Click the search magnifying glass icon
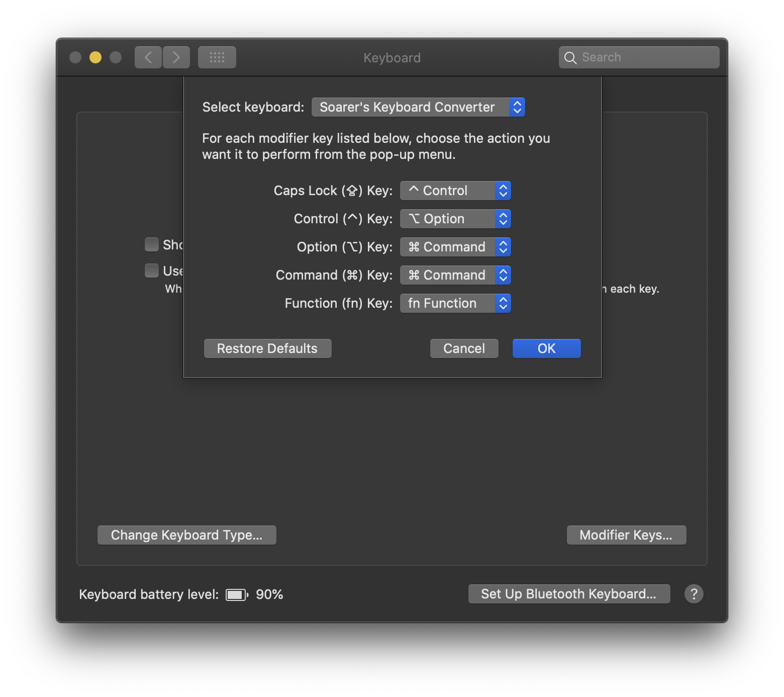 point(570,57)
